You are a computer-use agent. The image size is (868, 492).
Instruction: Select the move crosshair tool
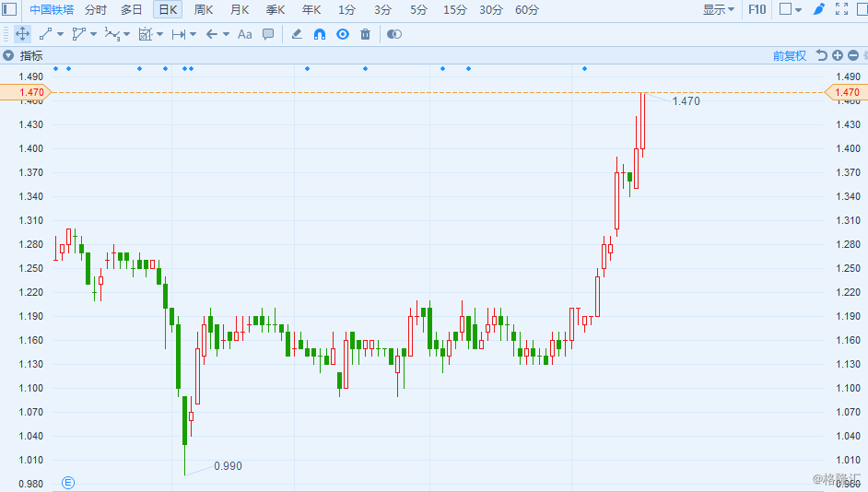tap(22, 34)
